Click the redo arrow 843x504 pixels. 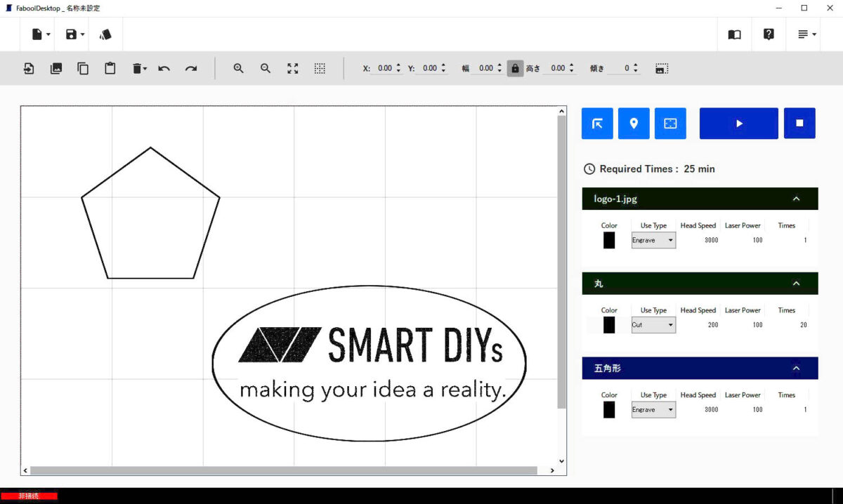tap(191, 68)
